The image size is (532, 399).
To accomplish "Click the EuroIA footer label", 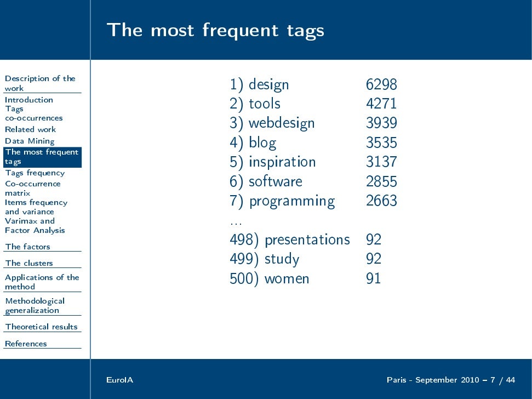I will pyautogui.click(x=120, y=380).
